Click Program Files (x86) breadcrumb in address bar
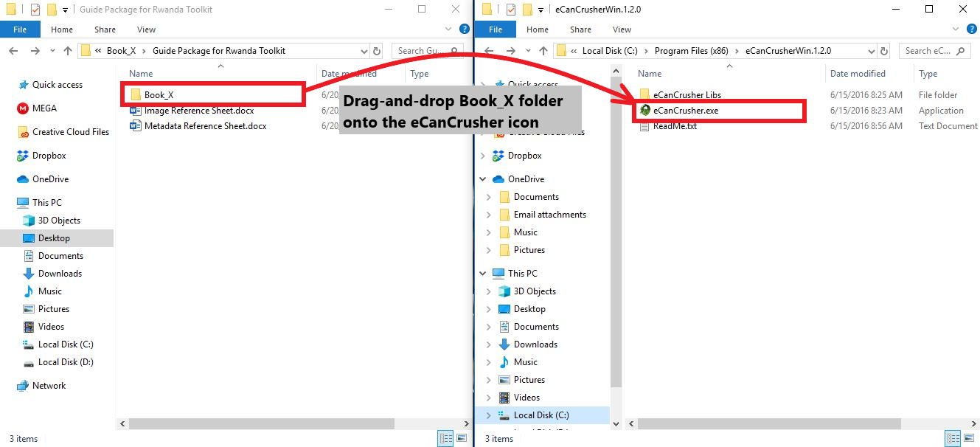The width and height of the screenshot is (980, 447). [692, 51]
